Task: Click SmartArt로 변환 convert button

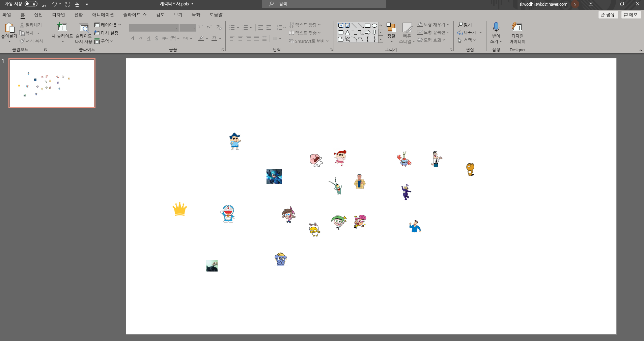Action: pyautogui.click(x=309, y=41)
